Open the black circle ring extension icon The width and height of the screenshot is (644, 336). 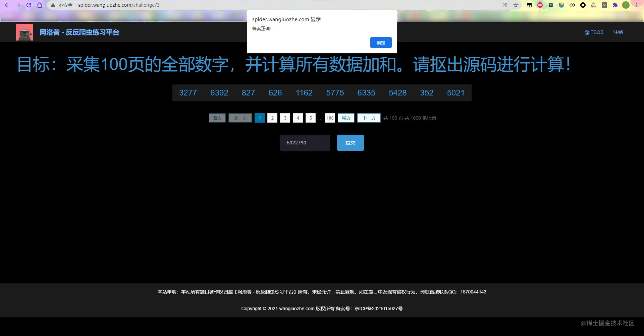(583, 5)
